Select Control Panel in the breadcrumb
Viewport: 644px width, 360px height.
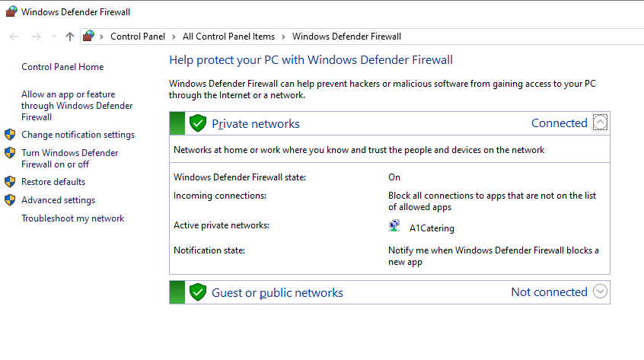(138, 37)
